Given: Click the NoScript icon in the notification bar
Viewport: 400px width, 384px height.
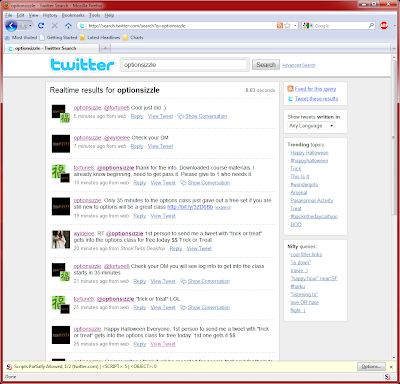Looking at the screenshot, I should pos(9,367).
